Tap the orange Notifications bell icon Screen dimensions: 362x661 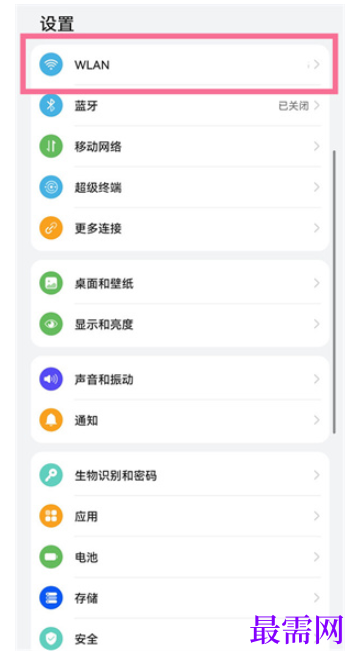[x=51, y=420]
